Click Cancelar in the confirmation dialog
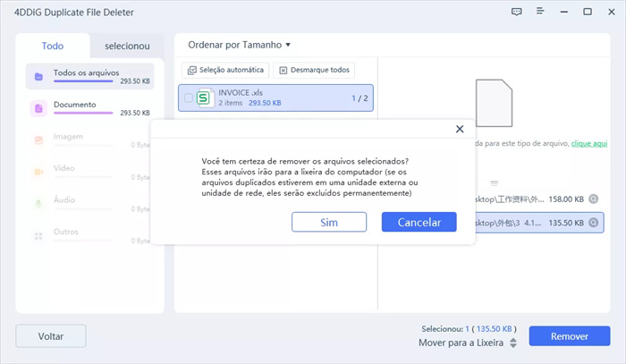The image size is (626, 364). pyautogui.click(x=419, y=222)
